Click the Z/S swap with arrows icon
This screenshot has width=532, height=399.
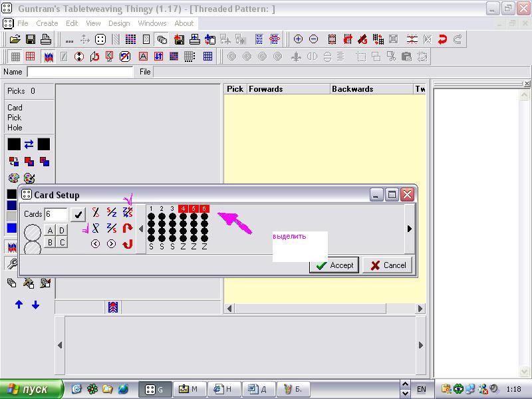(128, 212)
